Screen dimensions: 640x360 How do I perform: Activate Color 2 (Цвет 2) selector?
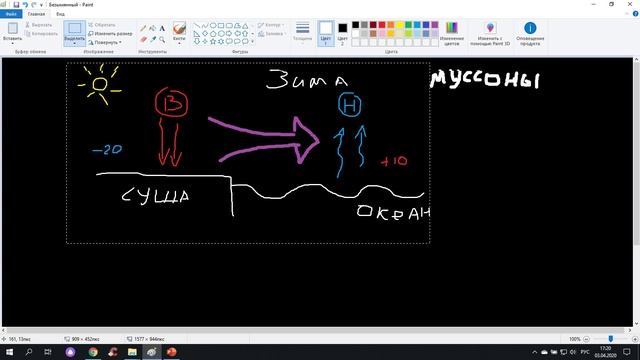(342, 33)
